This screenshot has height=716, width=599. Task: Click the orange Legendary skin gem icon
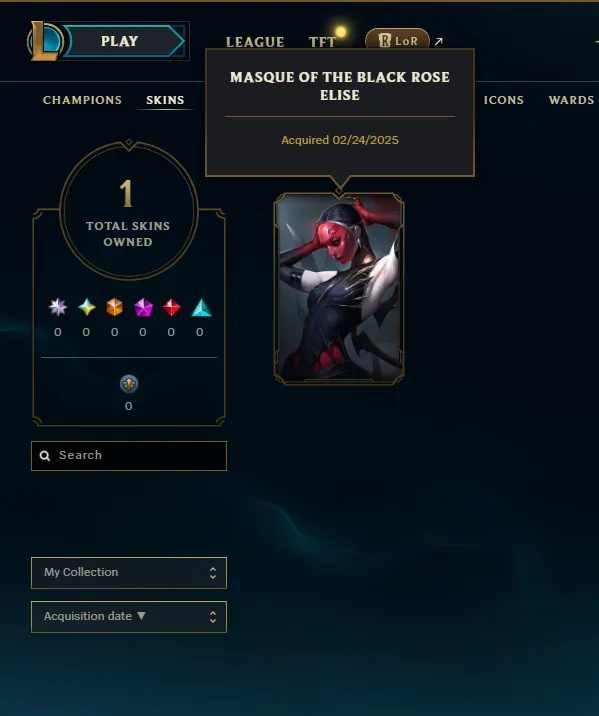[x=115, y=307]
